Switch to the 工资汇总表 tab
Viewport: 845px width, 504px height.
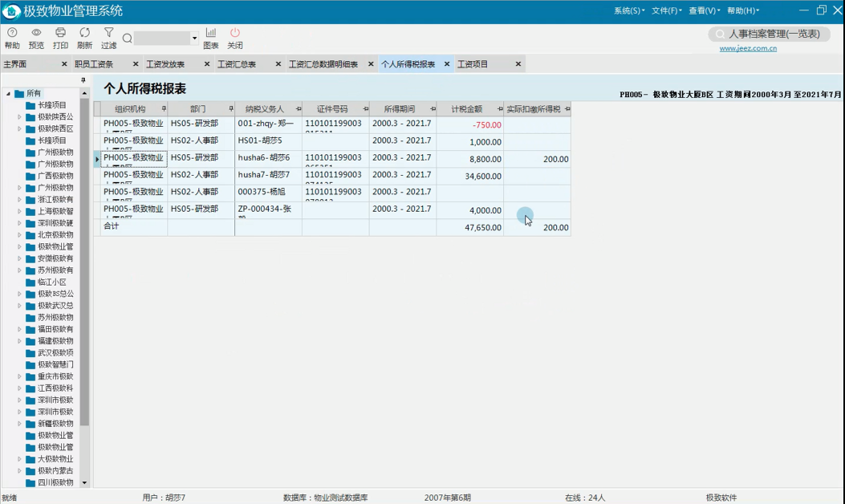[236, 64]
